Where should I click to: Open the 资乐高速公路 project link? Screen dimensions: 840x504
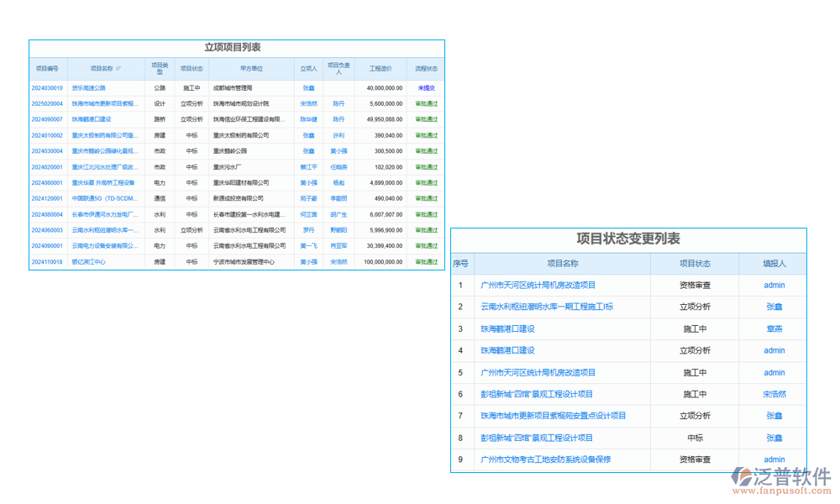point(89,87)
